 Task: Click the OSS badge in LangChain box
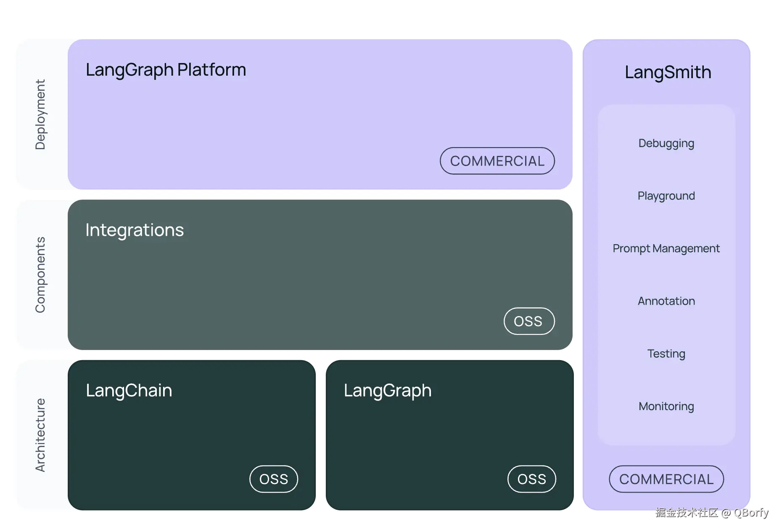tap(274, 479)
